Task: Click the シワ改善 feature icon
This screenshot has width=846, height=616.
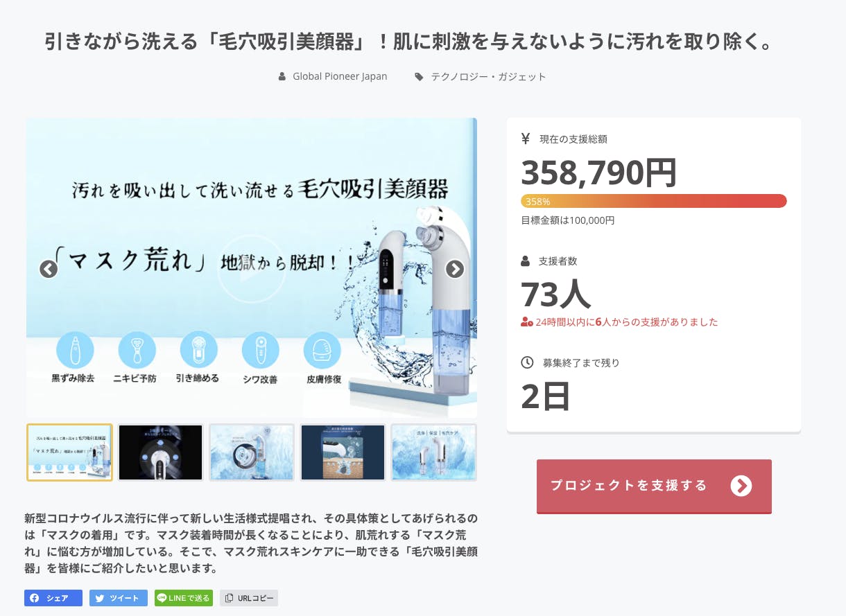Action: coord(260,350)
